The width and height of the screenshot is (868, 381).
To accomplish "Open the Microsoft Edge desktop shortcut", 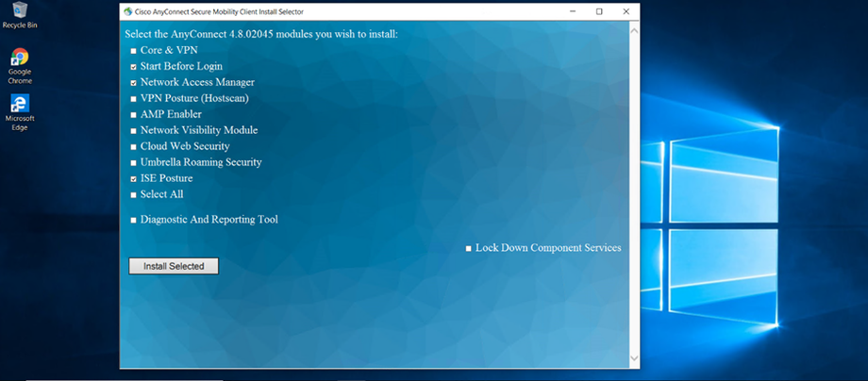I will [20, 112].
